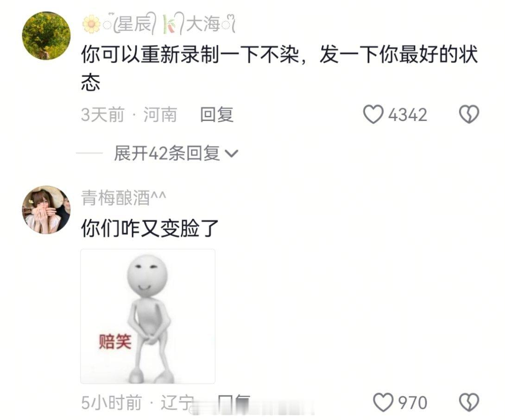Tap the 4342 like count number
The height and width of the screenshot is (420, 505).
(x=408, y=115)
